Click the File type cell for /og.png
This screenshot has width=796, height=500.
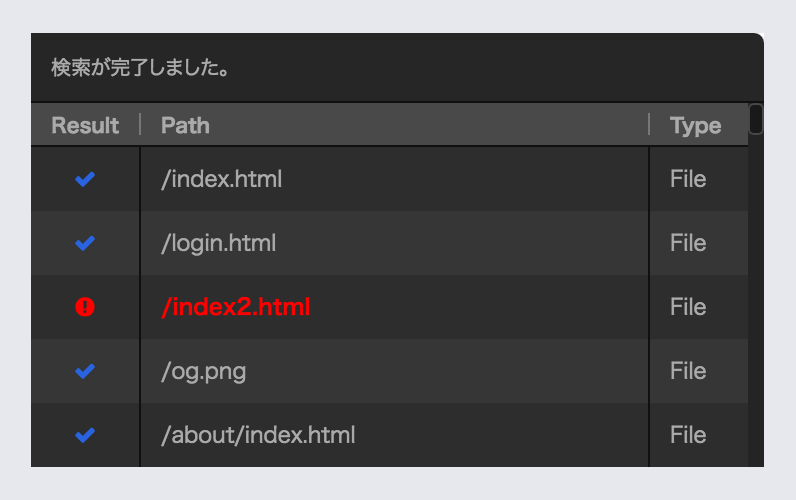click(688, 371)
